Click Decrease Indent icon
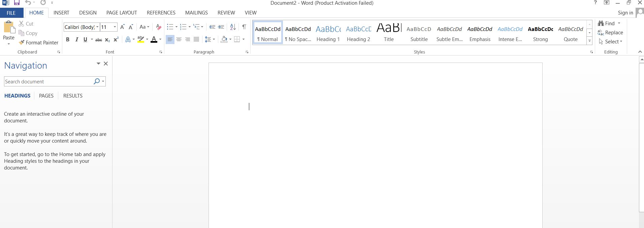The height and width of the screenshot is (228, 644). click(x=212, y=27)
